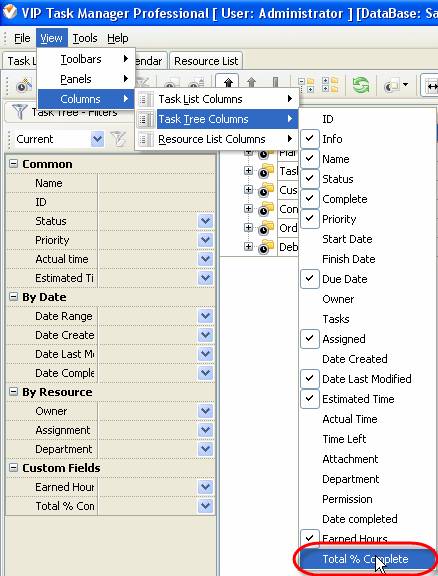This screenshot has width=438, height=576.
Task: Click the Task Tree Filters funnel icon
Action: pyautogui.click(x=19, y=111)
